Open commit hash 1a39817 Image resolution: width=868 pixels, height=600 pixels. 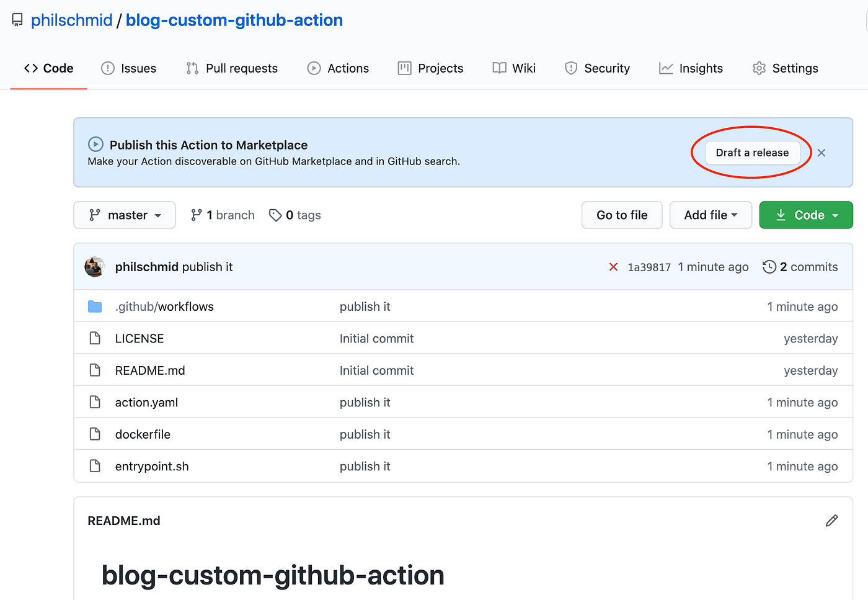click(x=649, y=267)
